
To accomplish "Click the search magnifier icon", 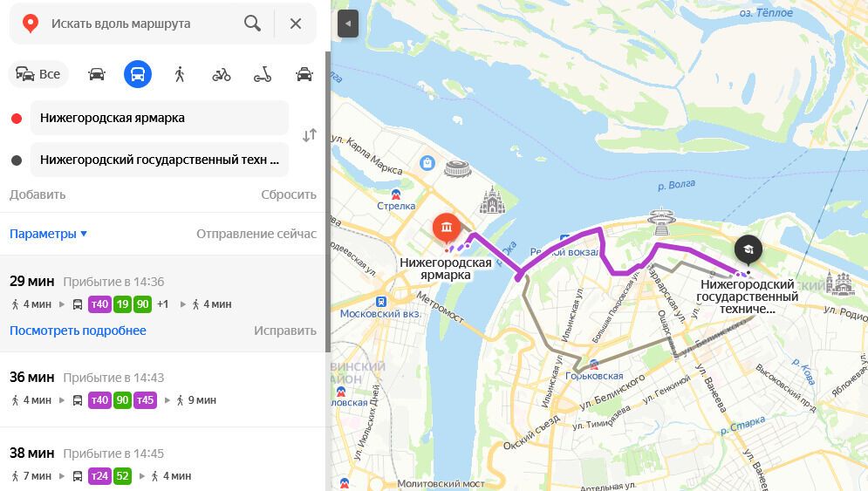I will [252, 24].
